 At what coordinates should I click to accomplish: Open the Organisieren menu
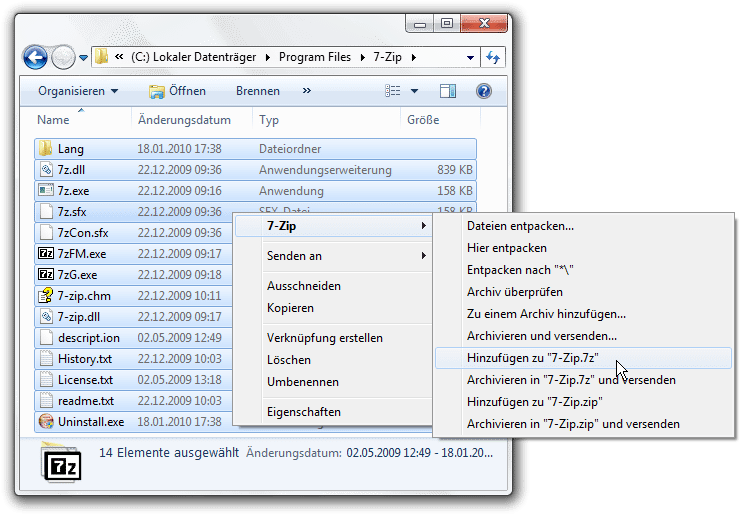[x=78, y=91]
